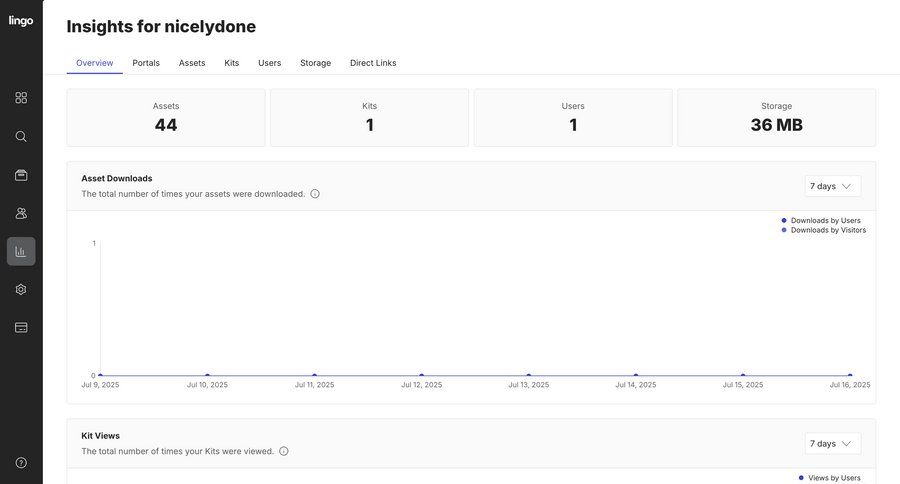Click text 'The total number of times your Kits were viewed.'
Viewport: 900px width, 484px height.
178,451
